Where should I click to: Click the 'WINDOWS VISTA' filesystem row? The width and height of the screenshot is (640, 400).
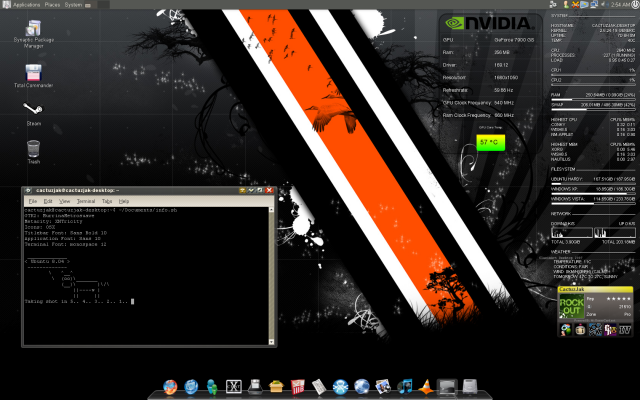593,199
